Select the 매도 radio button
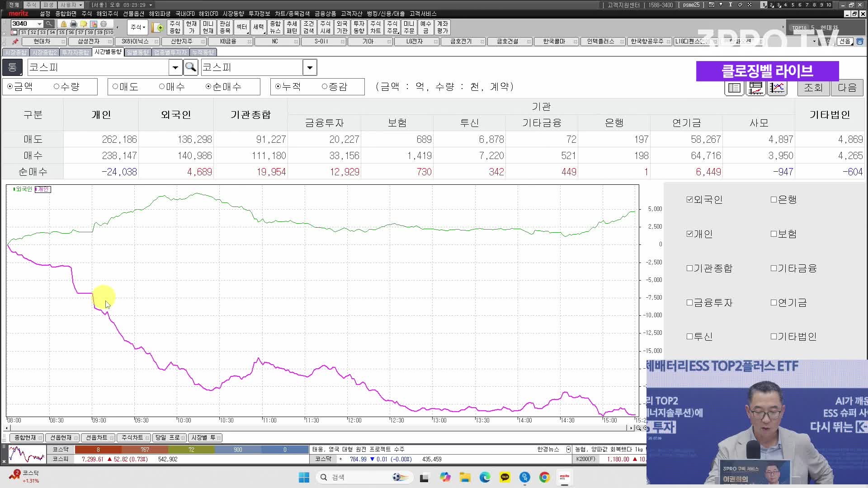 point(115,86)
